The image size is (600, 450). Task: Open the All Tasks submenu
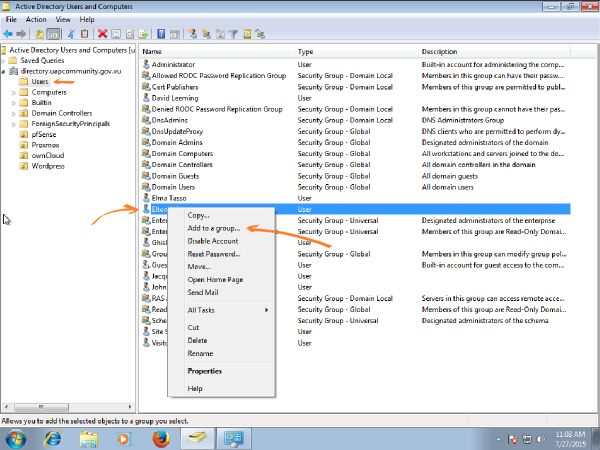tap(222, 310)
